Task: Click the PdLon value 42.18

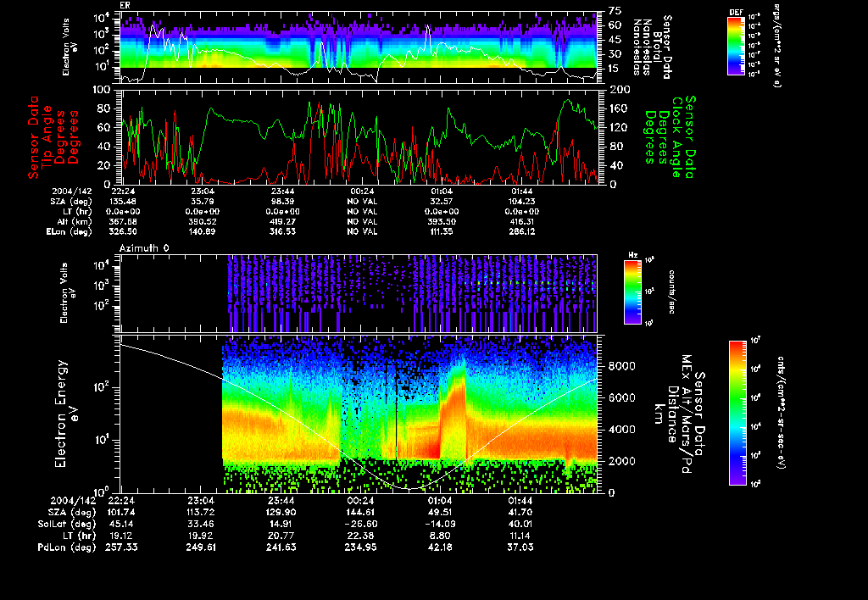Action: pyautogui.click(x=441, y=547)
